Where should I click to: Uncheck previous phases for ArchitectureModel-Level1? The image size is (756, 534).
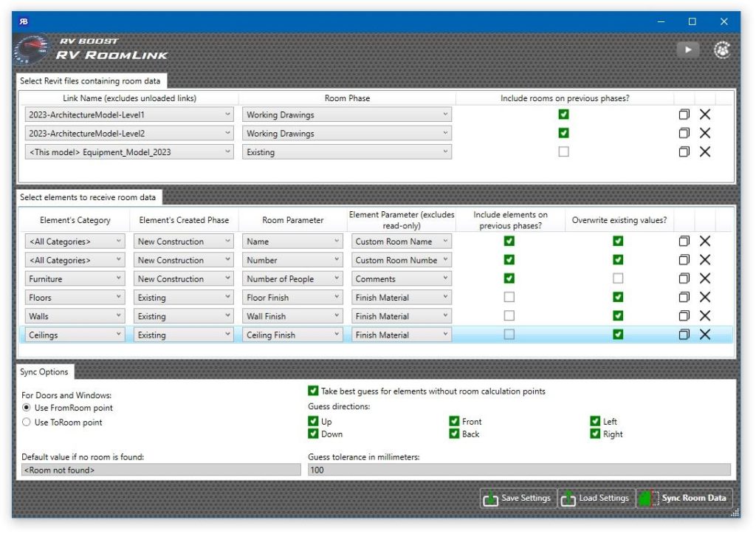[563, 114]
